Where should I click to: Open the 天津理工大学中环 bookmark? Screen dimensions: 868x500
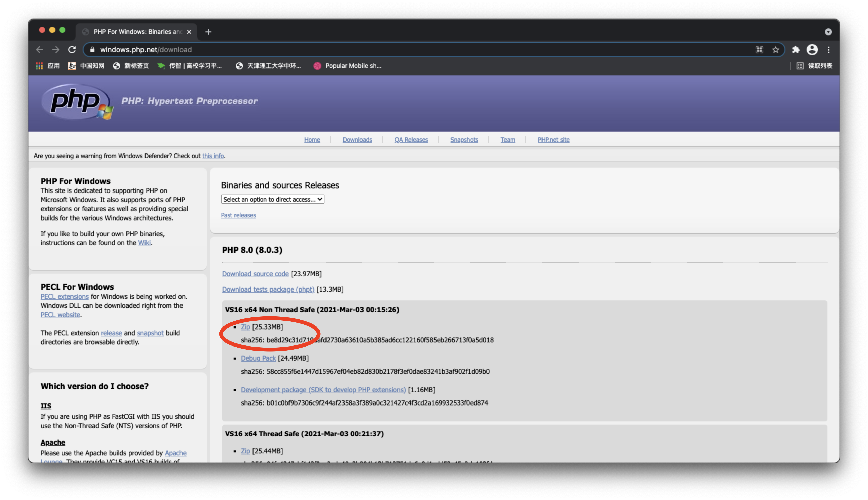pyautogui.click(x=268, y=66)
